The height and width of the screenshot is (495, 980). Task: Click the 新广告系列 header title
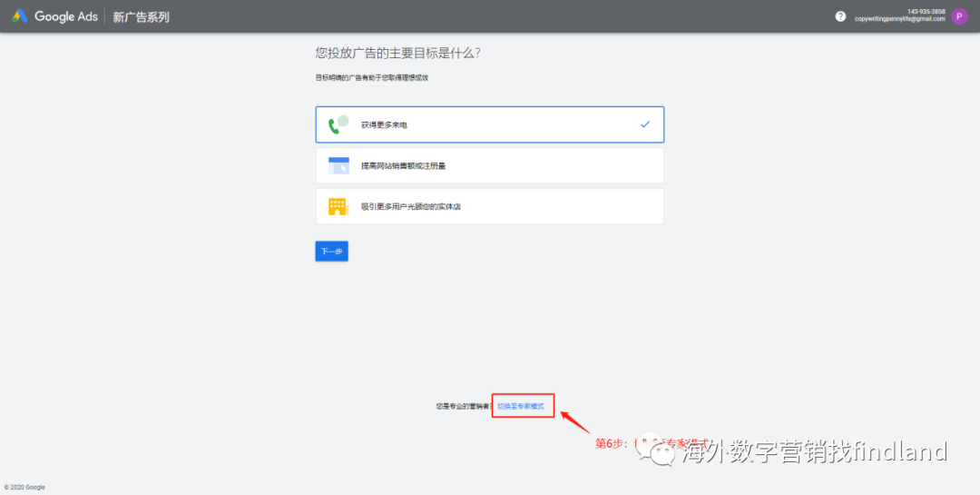point(141,17)
